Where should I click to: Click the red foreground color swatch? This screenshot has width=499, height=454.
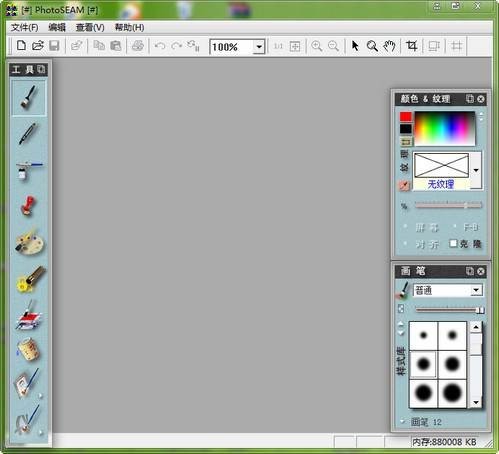point(406,117)
